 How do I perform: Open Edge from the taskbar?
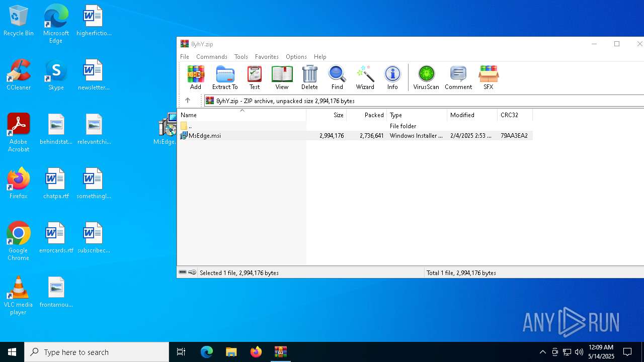click(207, 352)
